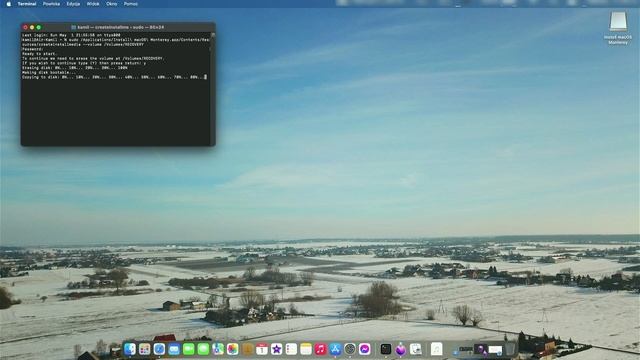Click the 'Password:' line in Terminal
The image size is (640, 360).
click(x=32, y=49)
